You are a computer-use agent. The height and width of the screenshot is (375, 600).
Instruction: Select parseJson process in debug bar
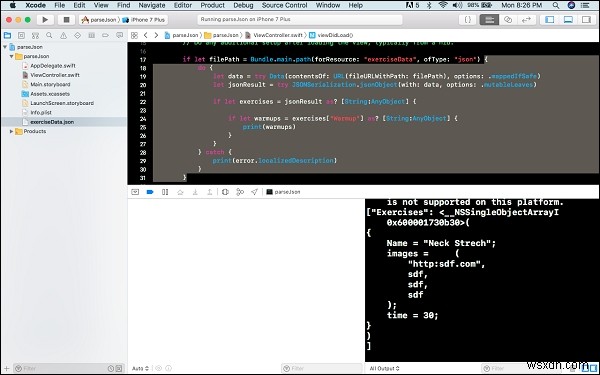pos(283,192)
